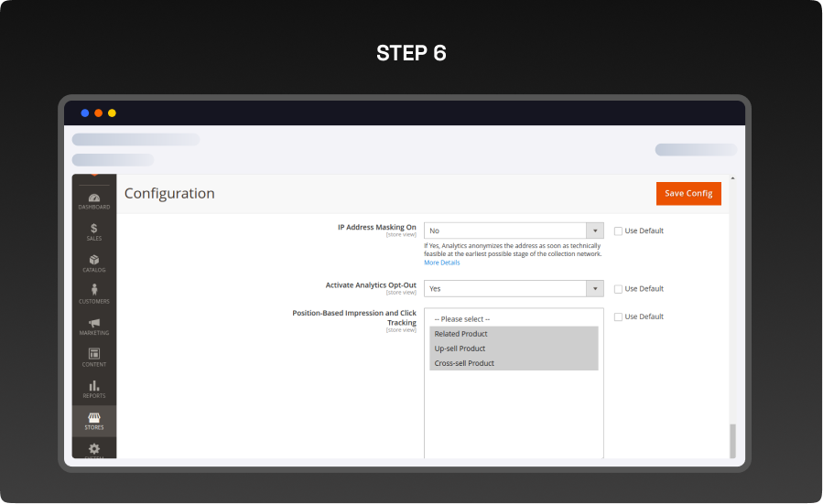
Task: Open the System gear icon
Action: pos(93,448)
